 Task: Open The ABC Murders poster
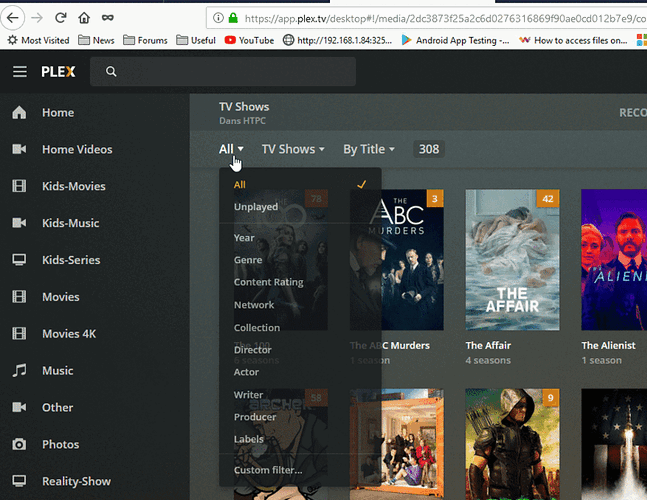coord(397,259)
